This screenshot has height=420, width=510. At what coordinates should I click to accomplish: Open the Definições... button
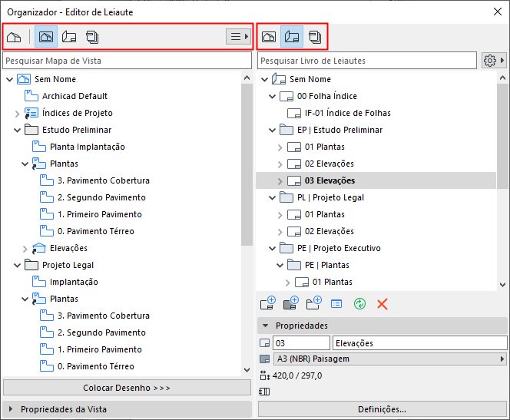[x=382, y=409]
